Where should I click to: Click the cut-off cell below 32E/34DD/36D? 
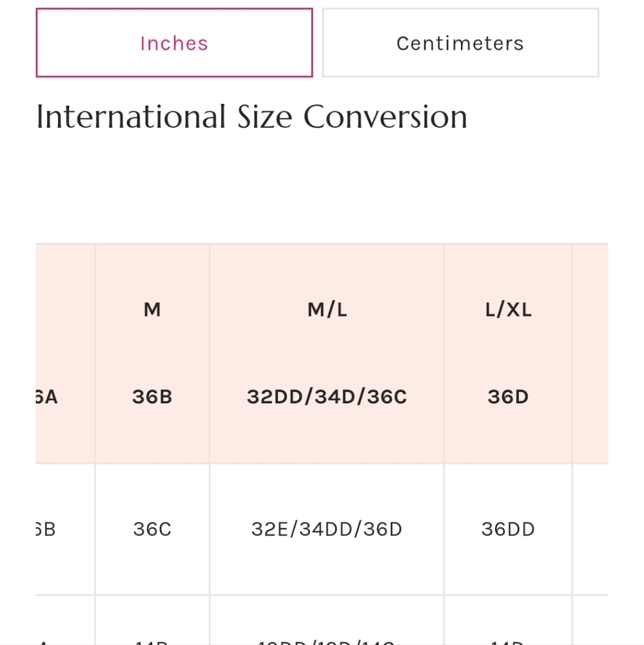pyautogui.click(x=327, y=620)
